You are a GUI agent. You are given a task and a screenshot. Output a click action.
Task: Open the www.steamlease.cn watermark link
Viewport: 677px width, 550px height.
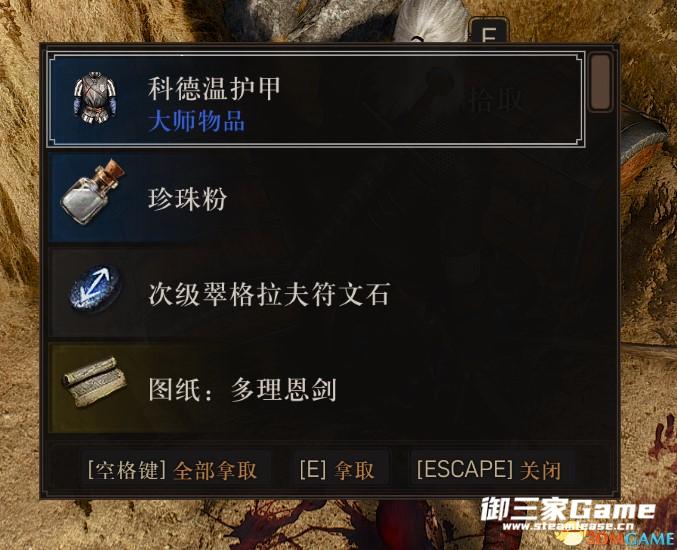click(569, 526)
